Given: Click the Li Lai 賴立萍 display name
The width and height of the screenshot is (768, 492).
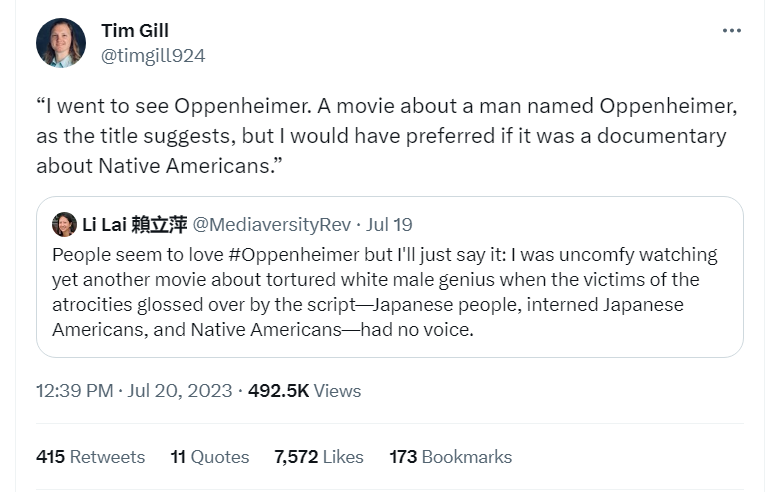Looking at the screenshot, I should (134, 224).
